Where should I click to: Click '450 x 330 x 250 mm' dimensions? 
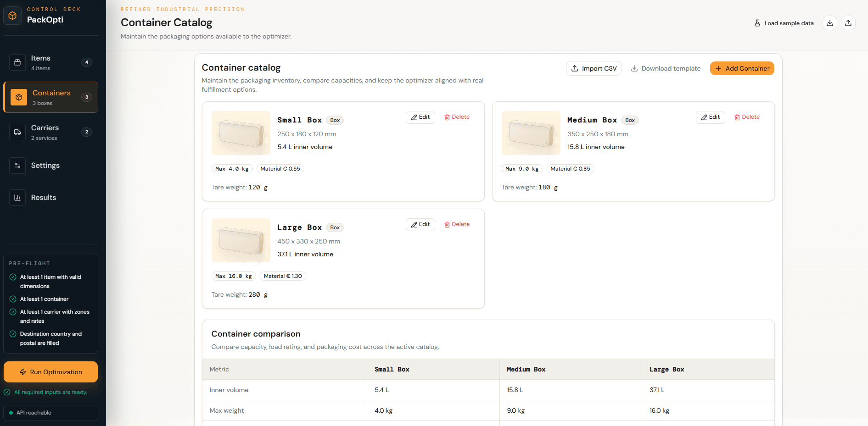pos(309,242)
